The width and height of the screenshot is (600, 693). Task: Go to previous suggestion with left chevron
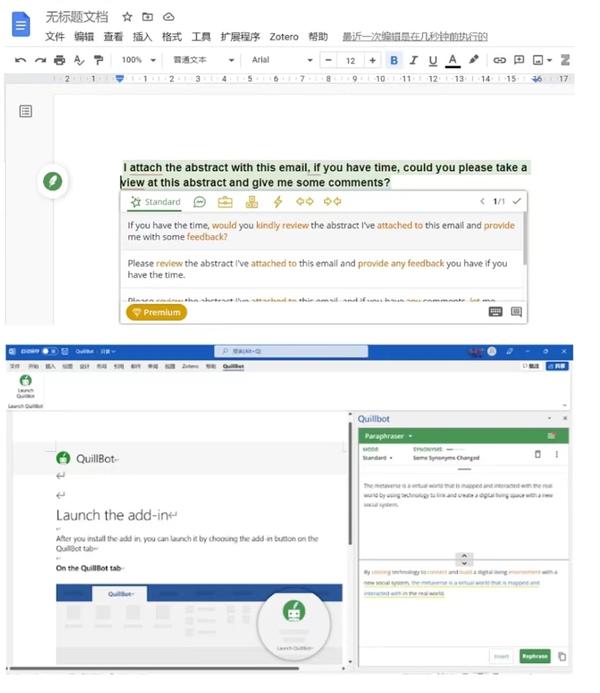(x=482, y=202)
